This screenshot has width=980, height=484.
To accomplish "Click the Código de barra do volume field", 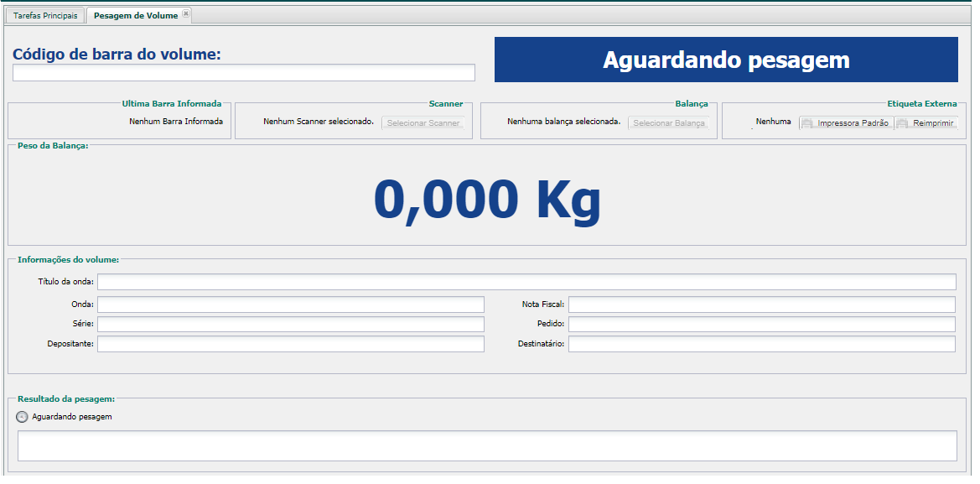I will pos(244,72).
